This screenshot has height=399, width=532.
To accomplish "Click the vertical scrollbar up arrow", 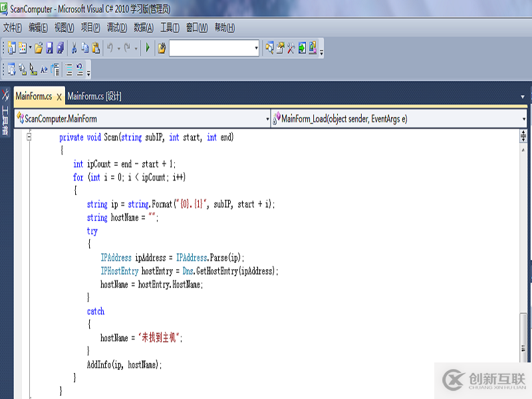I will [x=523, y=150].
